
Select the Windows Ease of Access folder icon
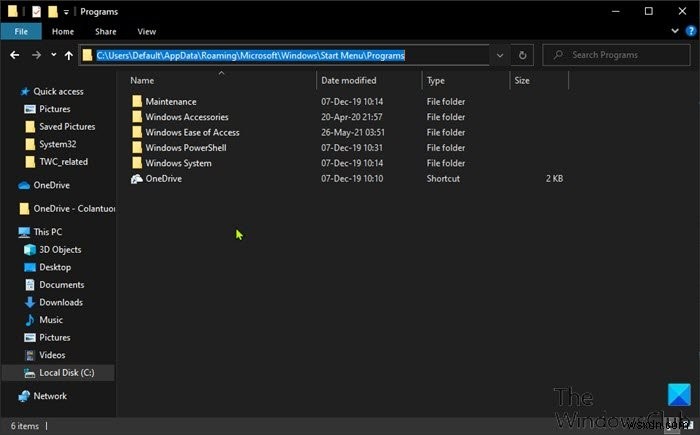tap(137, 132)
